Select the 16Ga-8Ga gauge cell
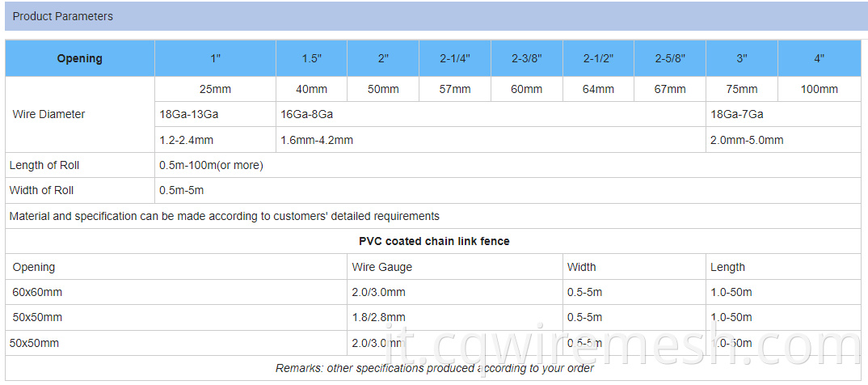The image size is (868, 385). pos(491,114)
